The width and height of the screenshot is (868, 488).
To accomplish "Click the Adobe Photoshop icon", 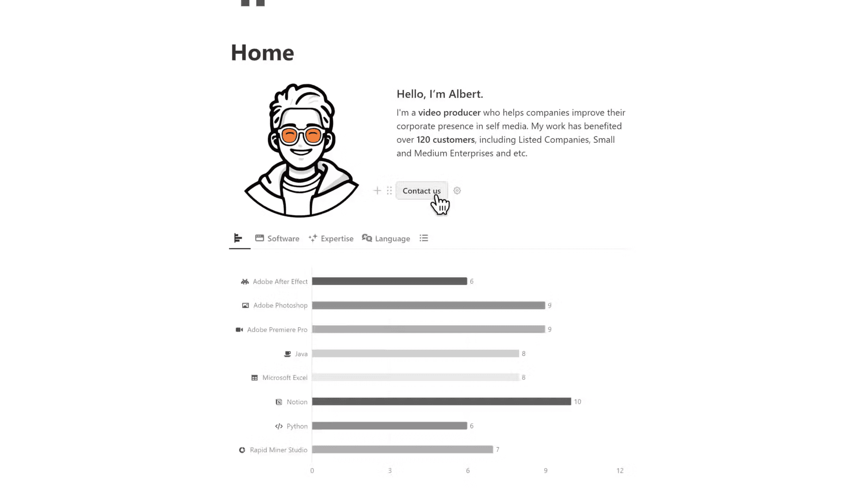I will pyautogui.click(x=245, y=305).
